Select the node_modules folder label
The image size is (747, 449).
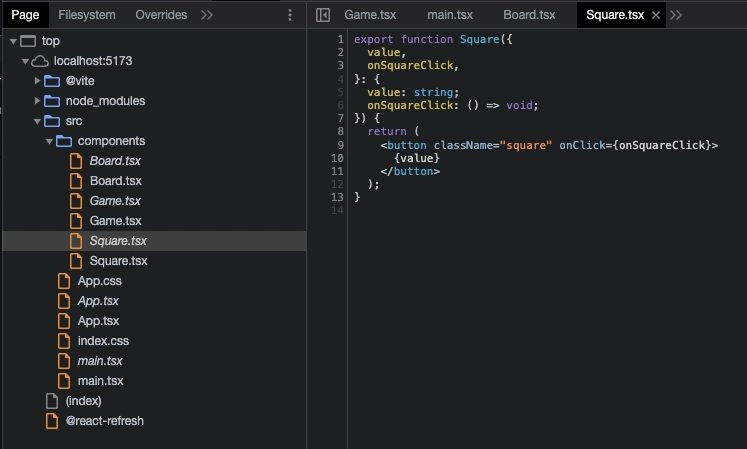coord(105,101)
